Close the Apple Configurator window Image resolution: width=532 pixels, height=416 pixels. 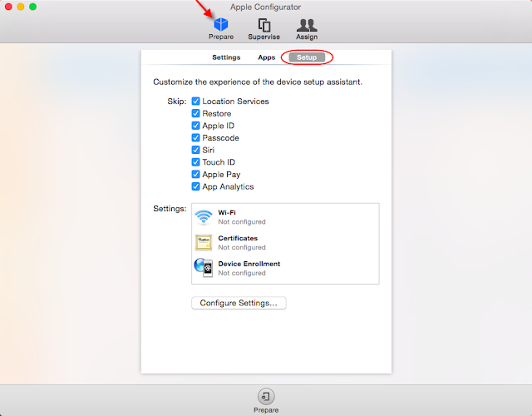[x=8, y=7]
